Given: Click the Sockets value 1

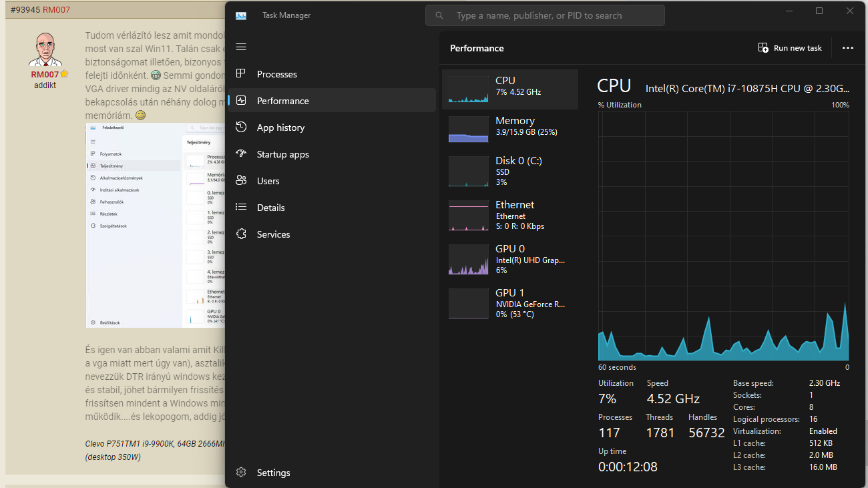Looking at the screenshot, I should click(x=811, y=395).
